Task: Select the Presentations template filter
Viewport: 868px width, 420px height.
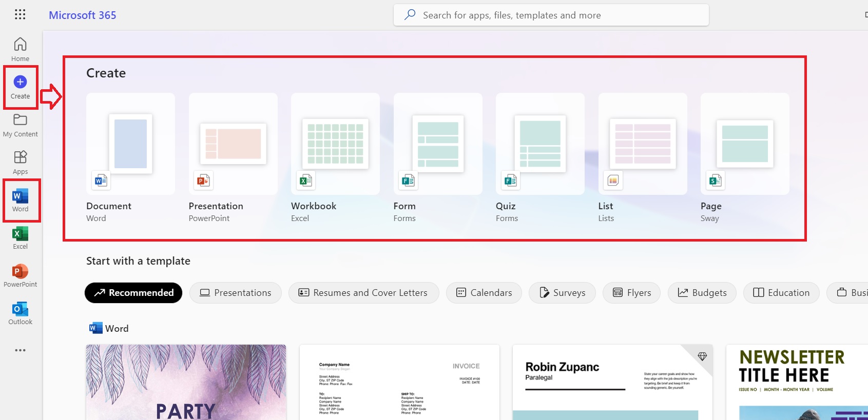Action: coord(236,293)
